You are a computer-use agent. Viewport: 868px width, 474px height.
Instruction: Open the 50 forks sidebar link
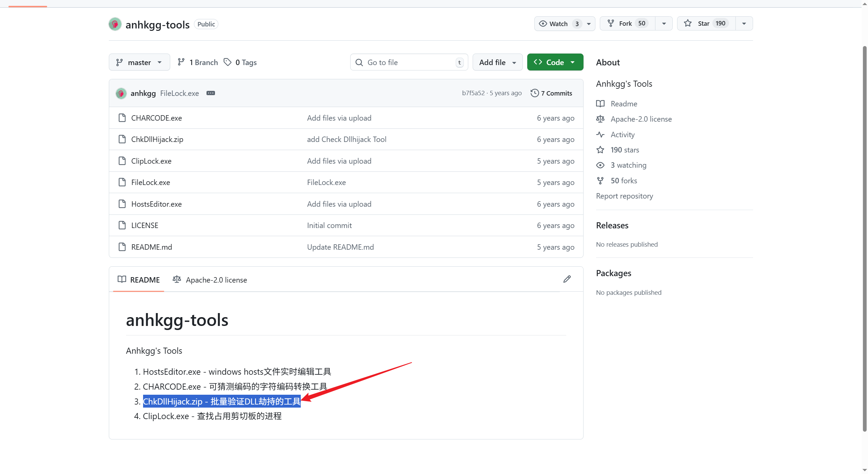[624, 181]
